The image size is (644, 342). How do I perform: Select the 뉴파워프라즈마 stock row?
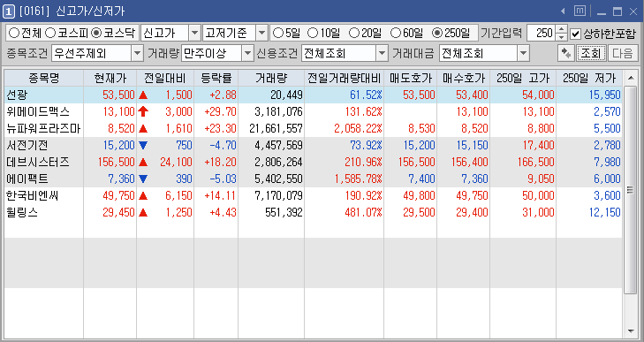314,129
